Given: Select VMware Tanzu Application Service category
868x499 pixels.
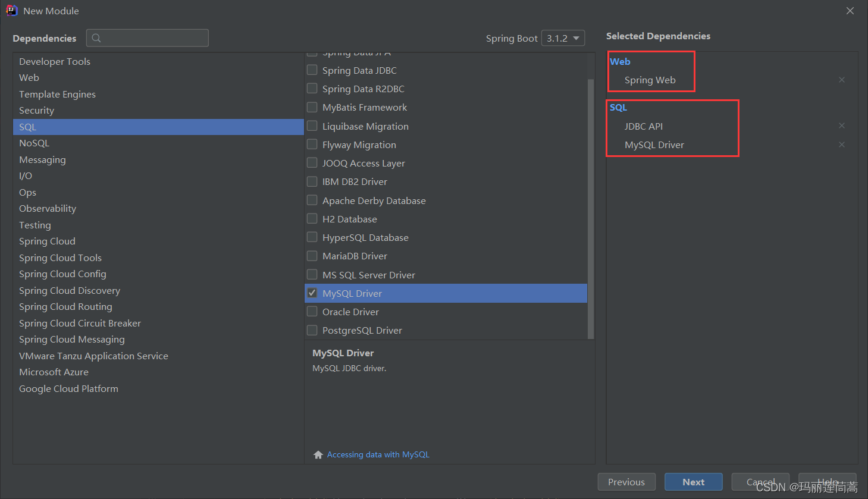Looking at the screenshot, I should coord(158,356).
